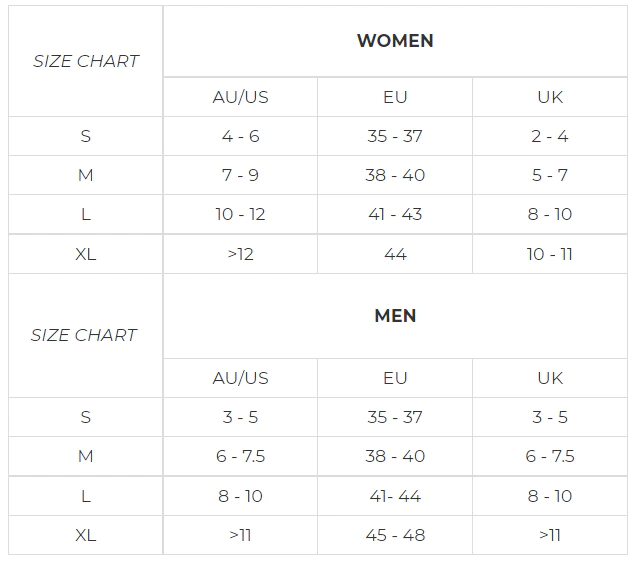Select women's AU/US 4 - 6 cell

[x=240, y=136]
